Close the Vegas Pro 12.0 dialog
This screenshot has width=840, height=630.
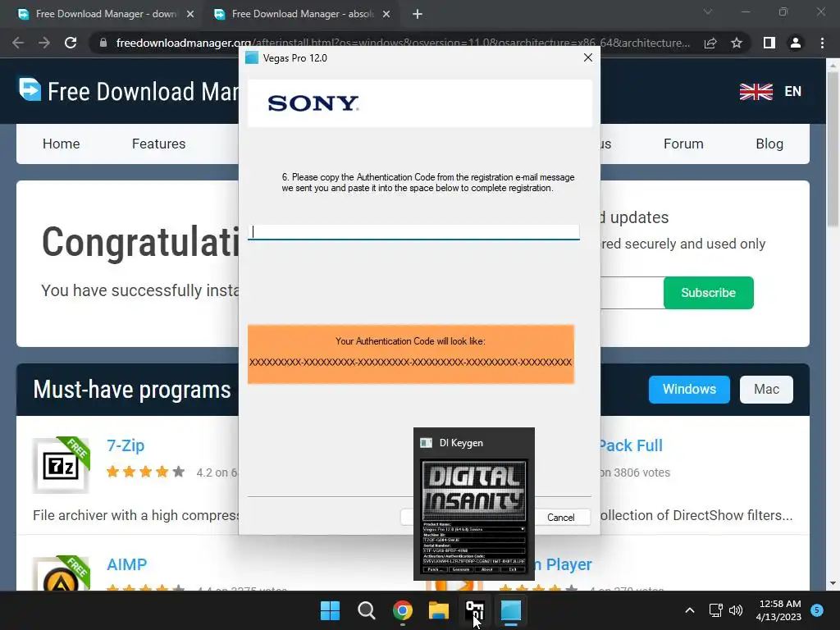tap(587, 57)
